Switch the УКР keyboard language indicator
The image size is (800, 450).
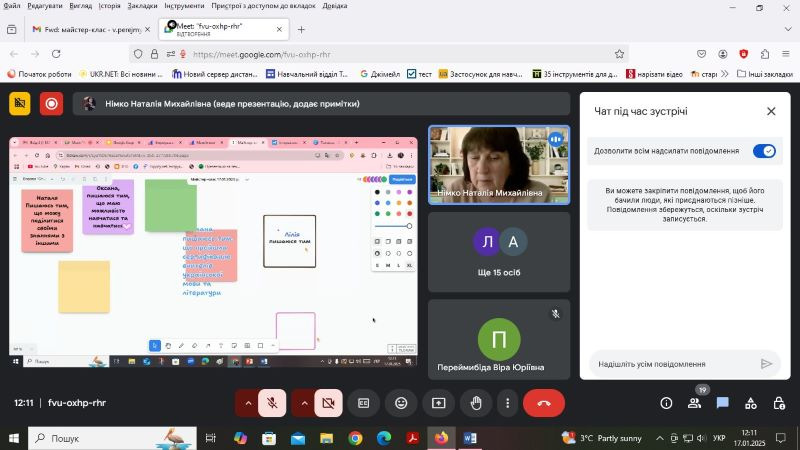click(x=719, y=438)
